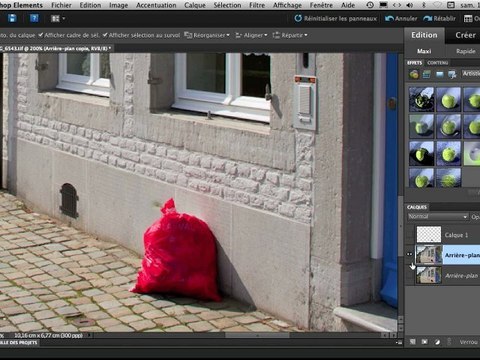Open the Fenêtre menu

click(x=321, y=5)
